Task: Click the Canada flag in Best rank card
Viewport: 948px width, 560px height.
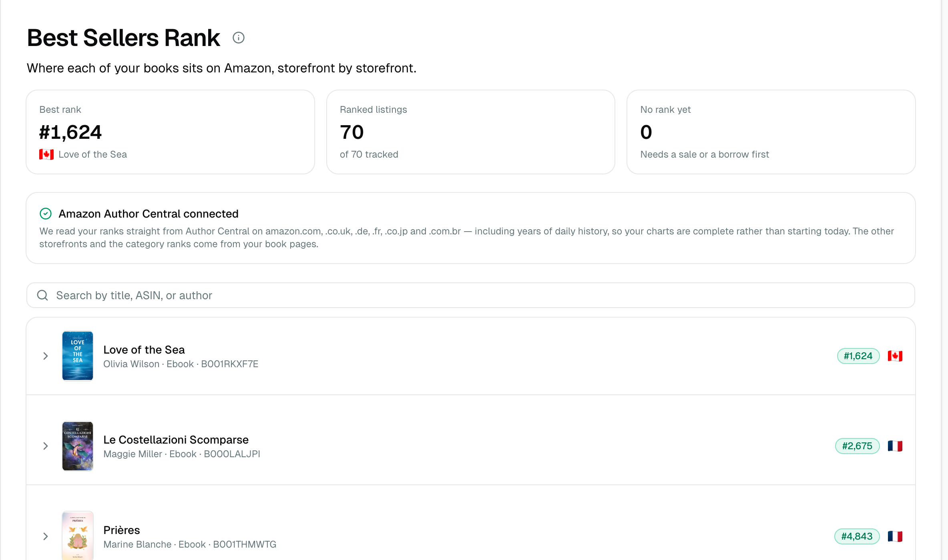Action: 46,154
